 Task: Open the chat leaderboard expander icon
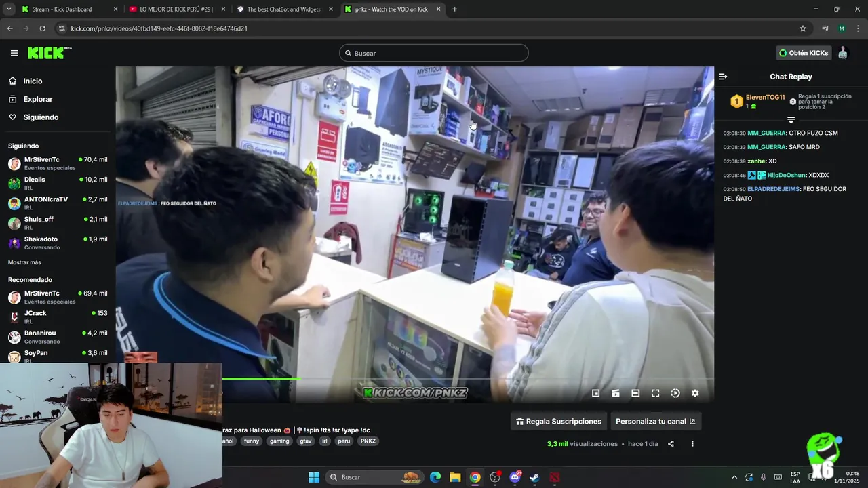pos(791,120)
